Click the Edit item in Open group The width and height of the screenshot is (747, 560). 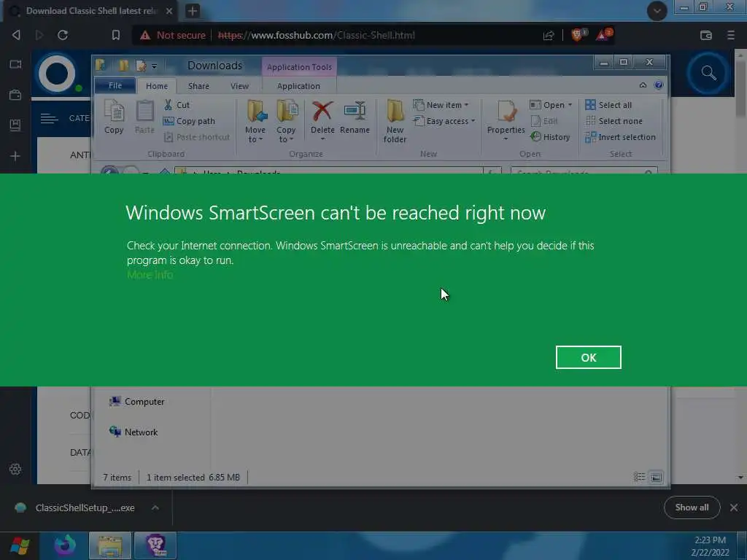point(544,121)
